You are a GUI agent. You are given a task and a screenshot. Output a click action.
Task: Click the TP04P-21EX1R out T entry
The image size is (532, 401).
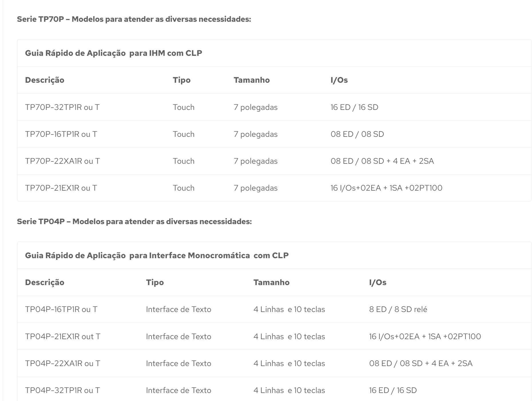pyautogui.click(x=63, y=337)
